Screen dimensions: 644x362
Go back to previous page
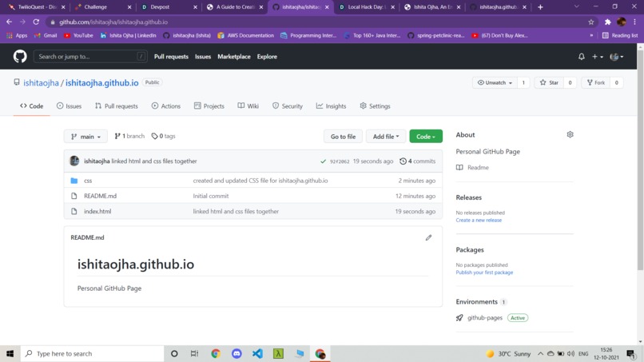9,22
